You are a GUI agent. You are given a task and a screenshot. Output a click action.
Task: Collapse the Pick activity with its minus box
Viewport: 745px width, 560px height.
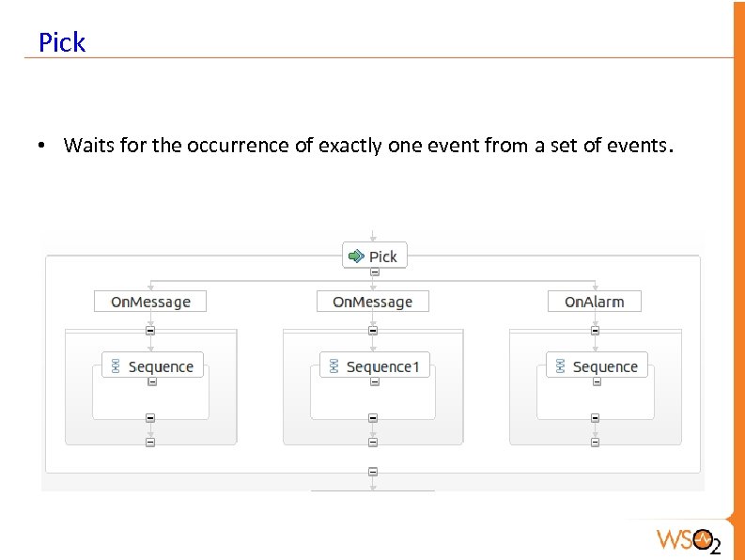(374, 272)
